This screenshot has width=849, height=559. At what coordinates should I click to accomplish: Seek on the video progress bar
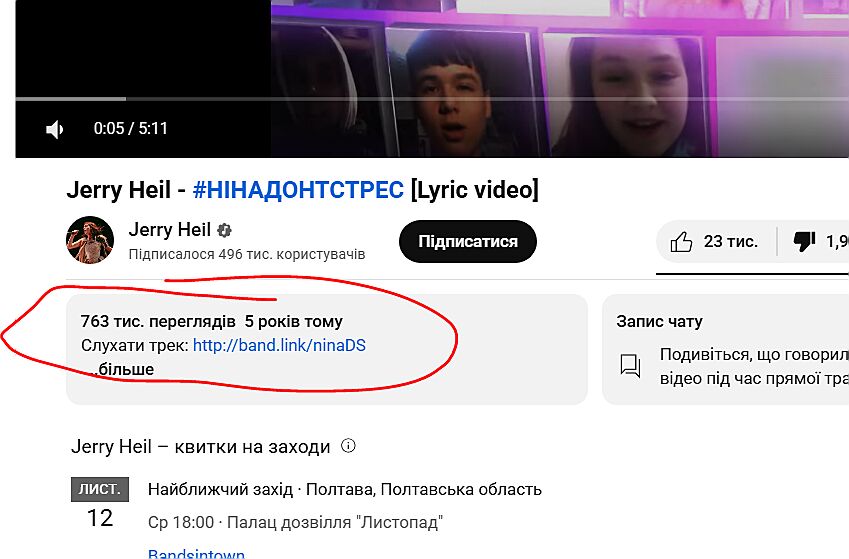(432, 99)
